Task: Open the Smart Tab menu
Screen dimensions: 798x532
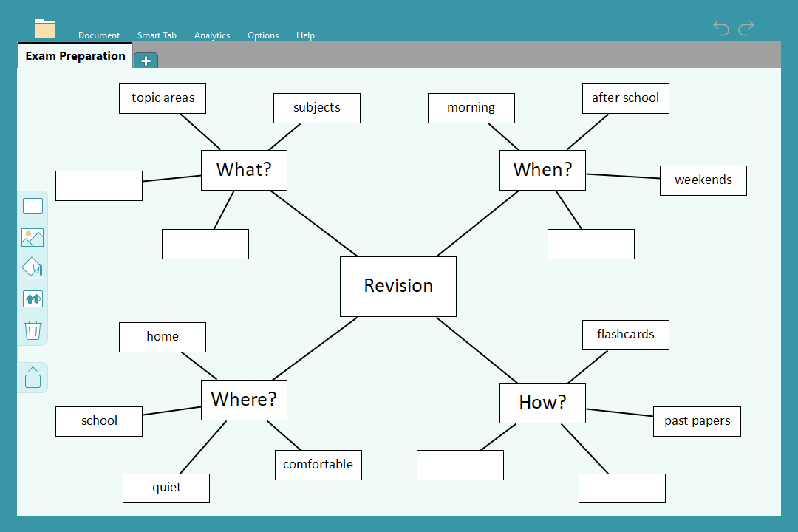Action: click(157, 35)
